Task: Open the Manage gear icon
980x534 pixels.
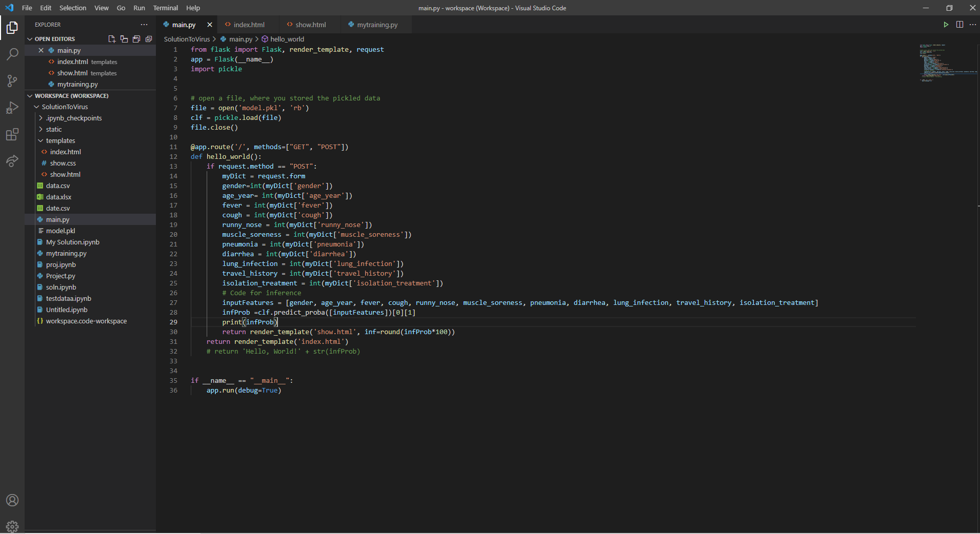Action: coord(12,526)
